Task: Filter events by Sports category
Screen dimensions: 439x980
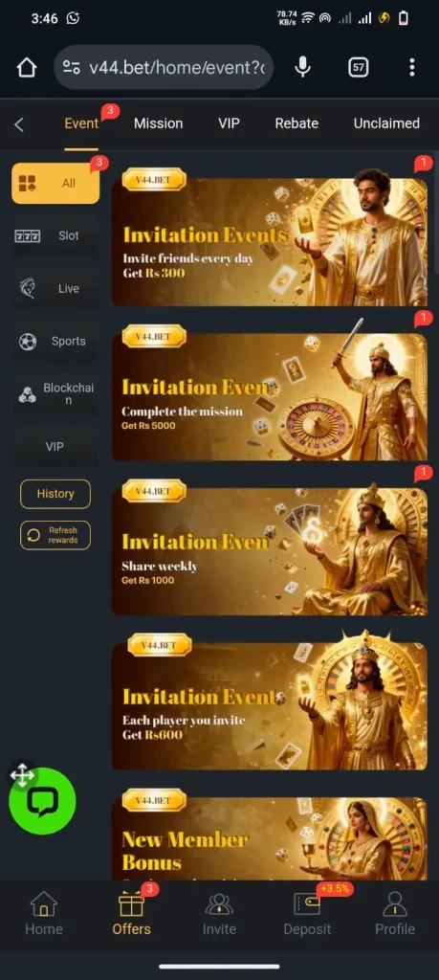Action: click(x=55, y=342)
